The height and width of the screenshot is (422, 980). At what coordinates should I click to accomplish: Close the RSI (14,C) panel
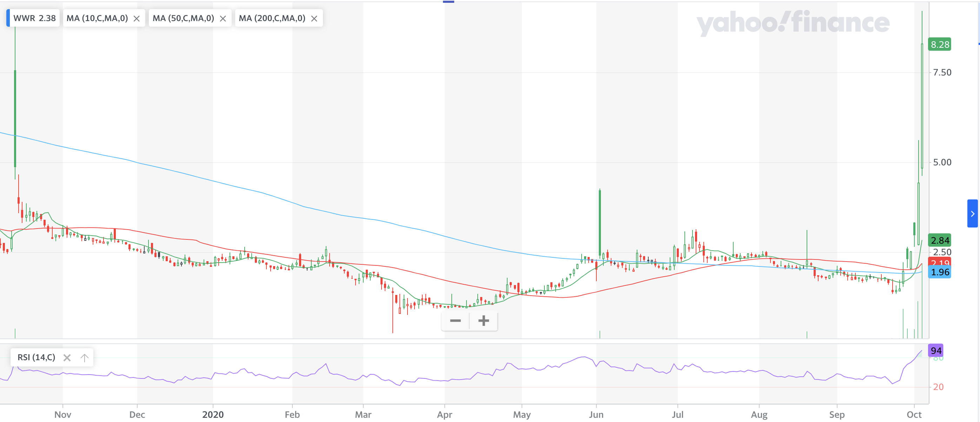(67, 357)
